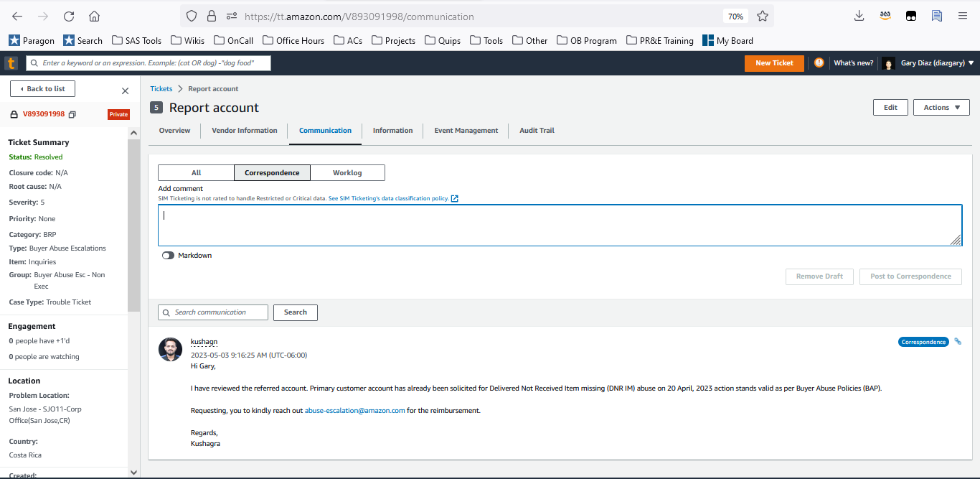Viewport: 980px width, 479px height.
Task: Switch to the Overview tab
Action: (174, 131)
